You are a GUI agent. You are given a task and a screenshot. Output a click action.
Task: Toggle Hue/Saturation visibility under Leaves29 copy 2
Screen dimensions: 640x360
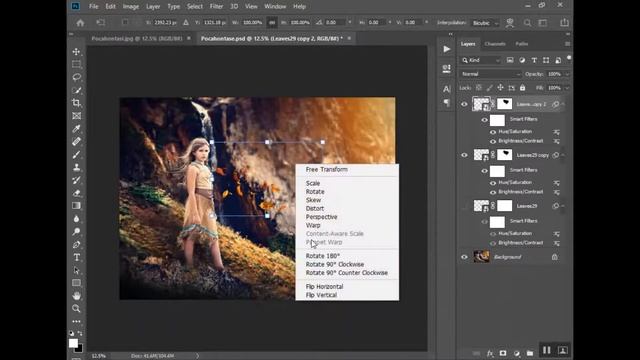point(493,132)
